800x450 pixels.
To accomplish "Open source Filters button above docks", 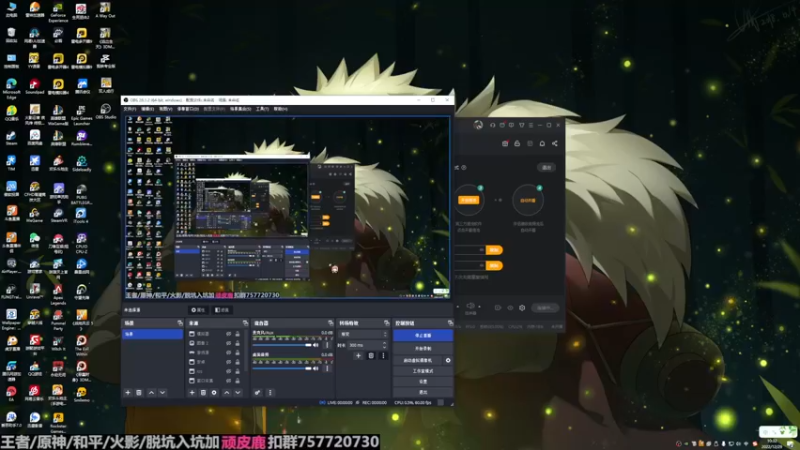I will 222,310.
